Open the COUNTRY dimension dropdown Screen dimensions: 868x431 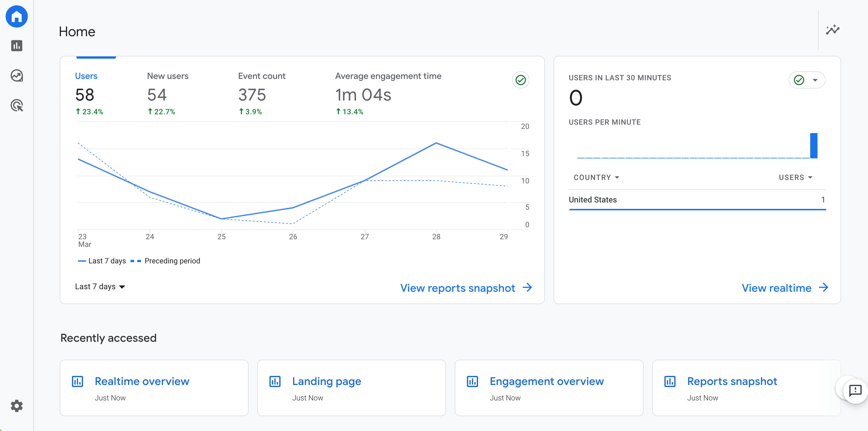(596, 177)
